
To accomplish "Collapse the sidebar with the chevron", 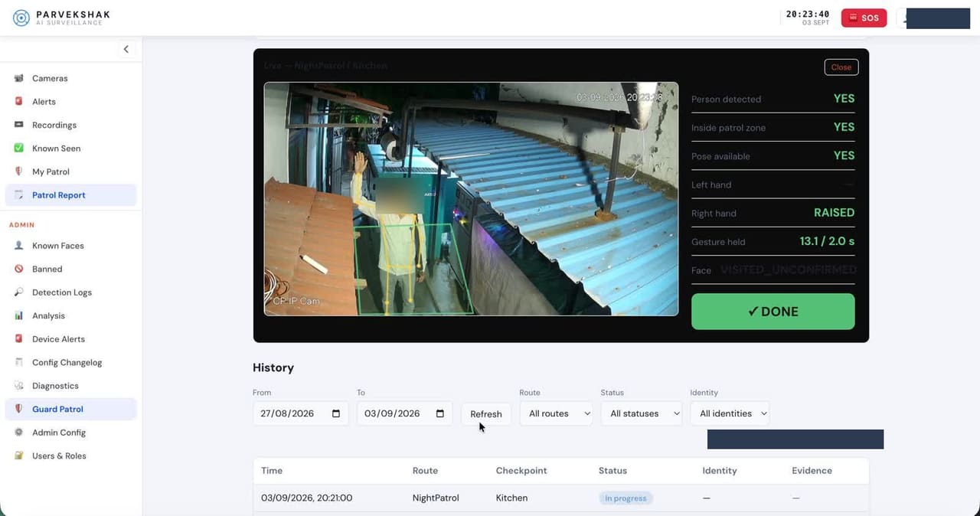I will (x=126, y=49).
